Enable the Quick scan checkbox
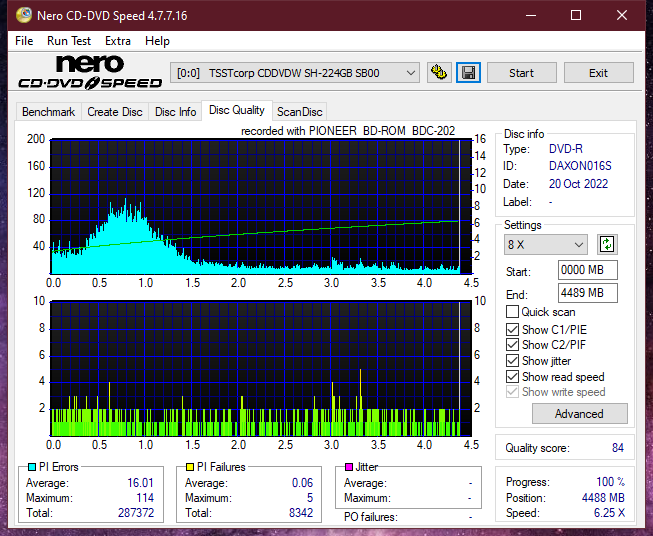Image resolution: width=653 pixels, height=536 pixels. click(512, 312)
